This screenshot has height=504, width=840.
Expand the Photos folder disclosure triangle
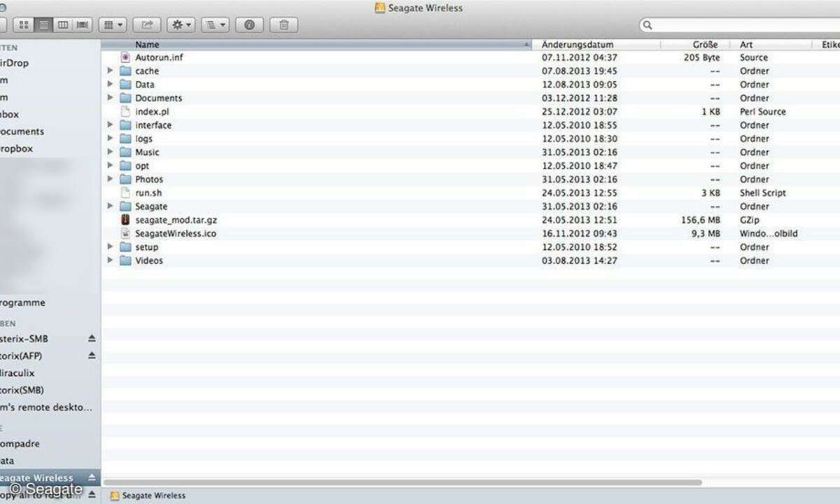point(110,179)
